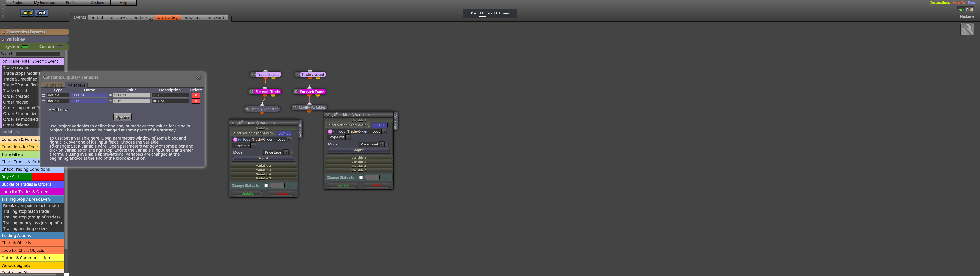Click orange output connector under block 59
Screen dimensions: 980x276
tap(309, 111)
